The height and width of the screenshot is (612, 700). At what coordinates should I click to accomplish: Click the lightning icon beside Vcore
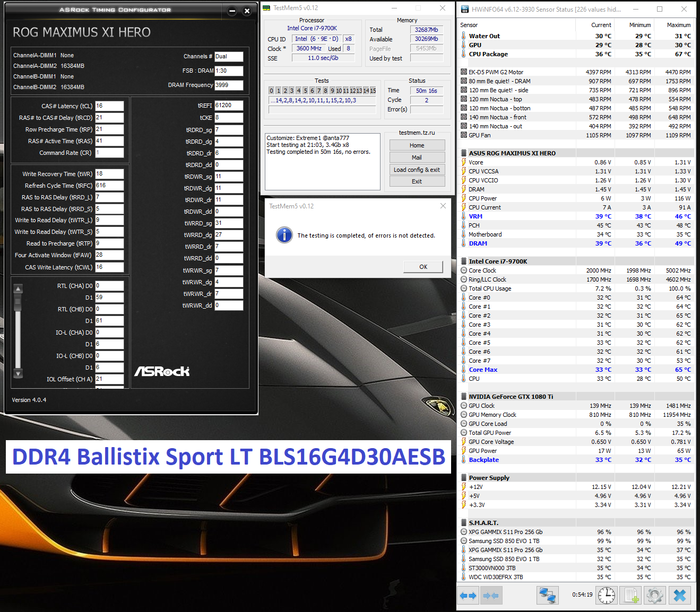[464, 162]
